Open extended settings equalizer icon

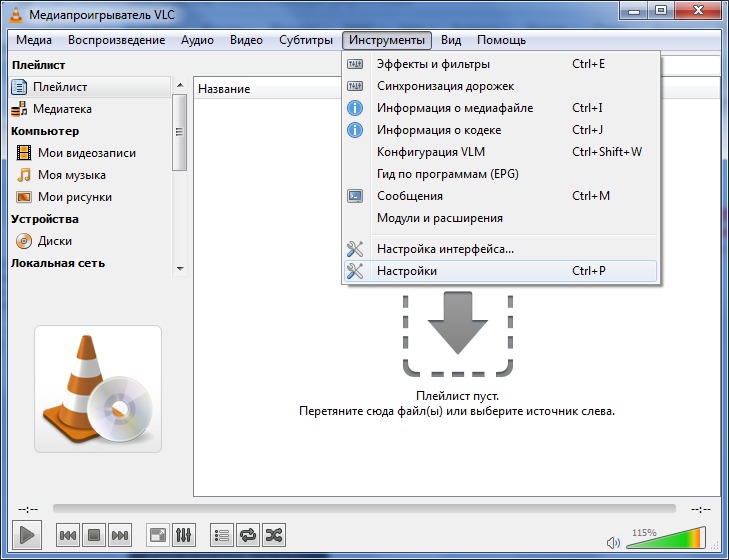[184, 535]
